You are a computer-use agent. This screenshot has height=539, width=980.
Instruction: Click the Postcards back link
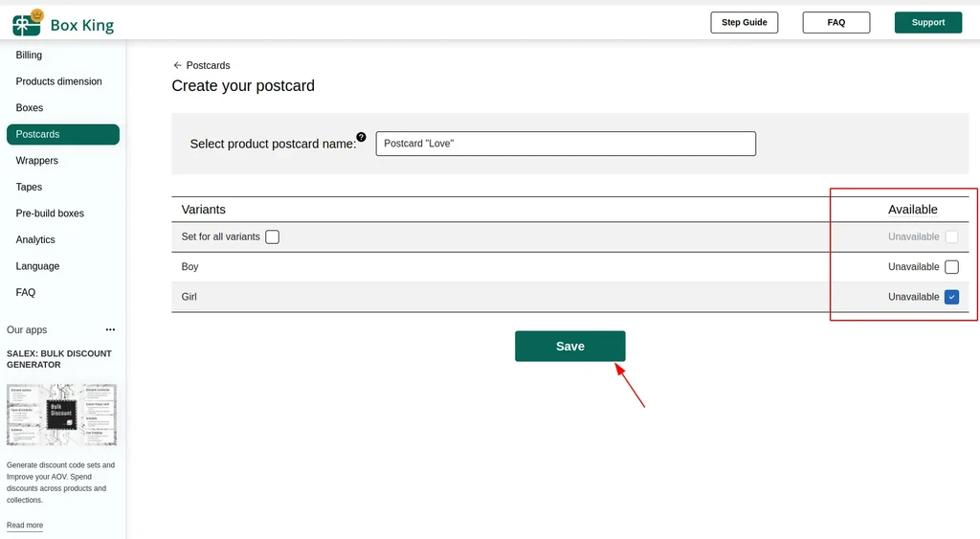[x=208, y=65]
